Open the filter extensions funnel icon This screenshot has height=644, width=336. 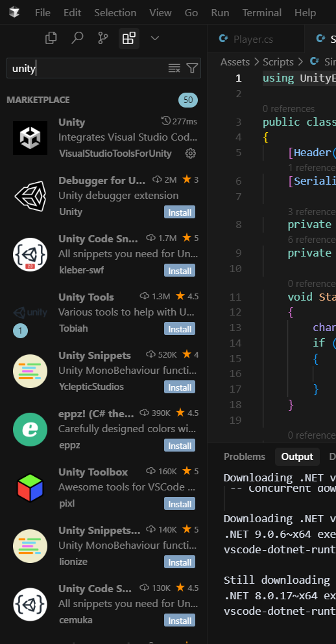coord(192,68)
